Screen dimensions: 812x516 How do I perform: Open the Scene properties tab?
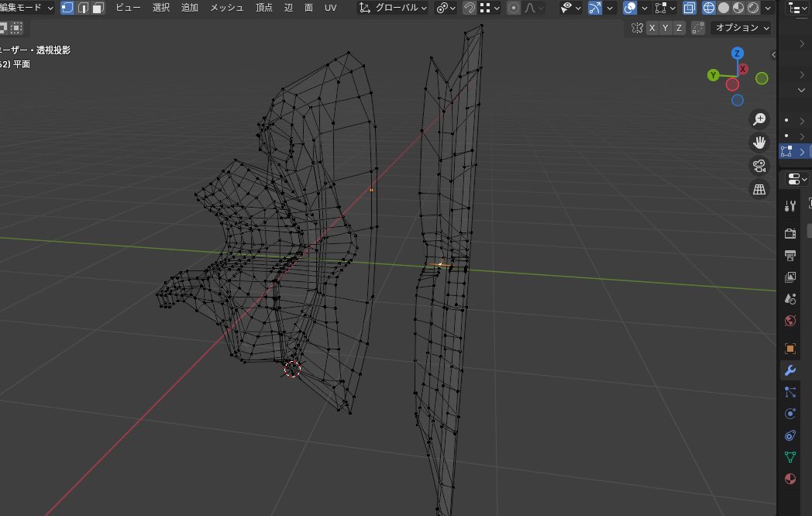click(x=790, y=299)
